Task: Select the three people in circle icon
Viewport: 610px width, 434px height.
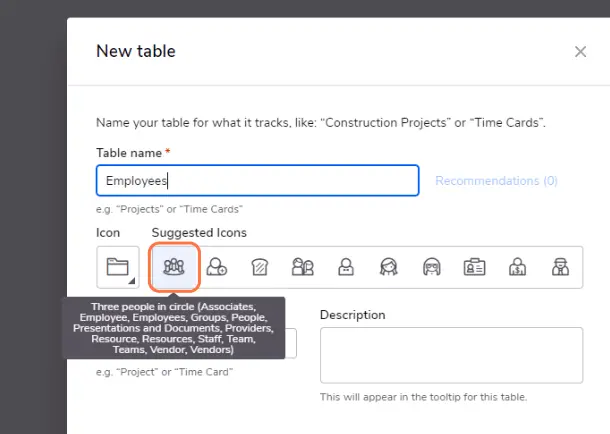Action: coord(174,267)
